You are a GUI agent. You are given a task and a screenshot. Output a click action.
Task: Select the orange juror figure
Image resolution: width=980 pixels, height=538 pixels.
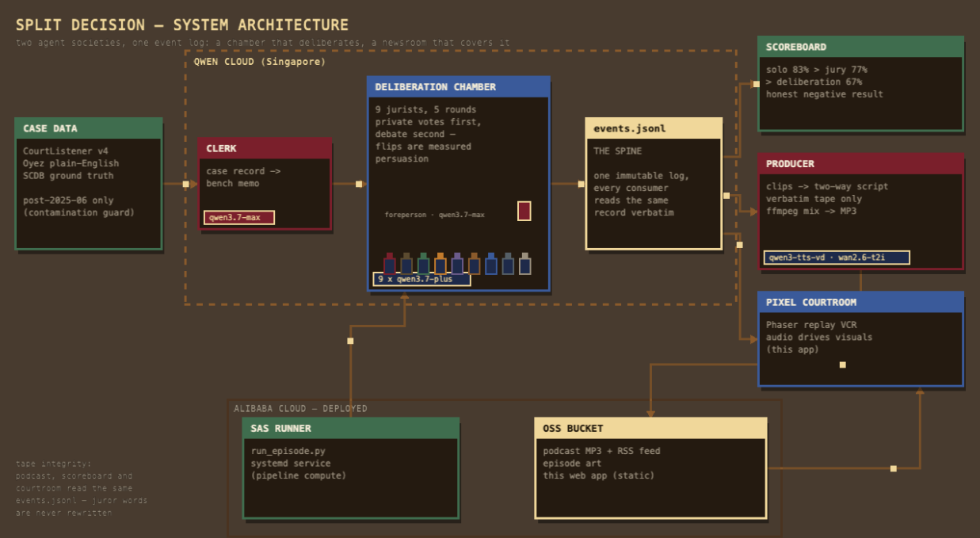pyautogui.click(x=440, y=264)
